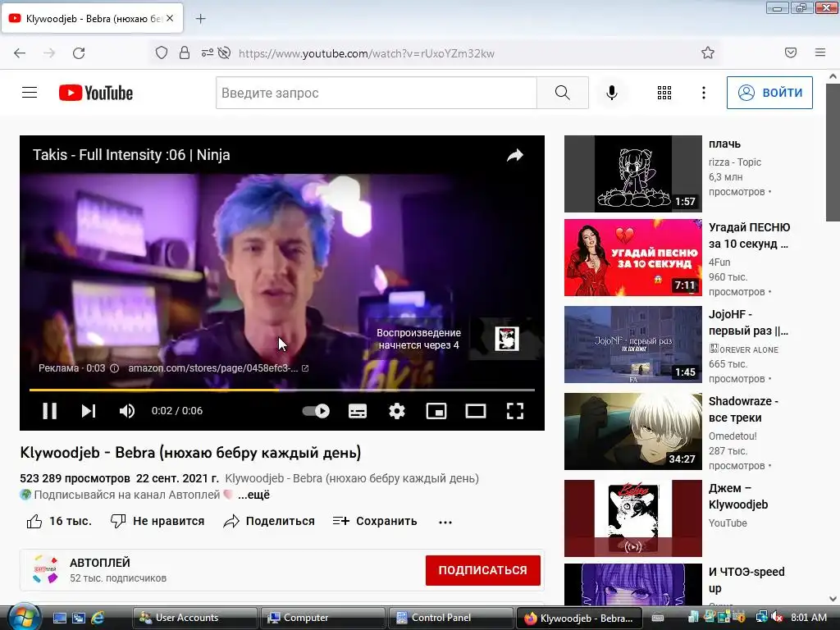Click the muted volume tray icon

coord(776,618)
